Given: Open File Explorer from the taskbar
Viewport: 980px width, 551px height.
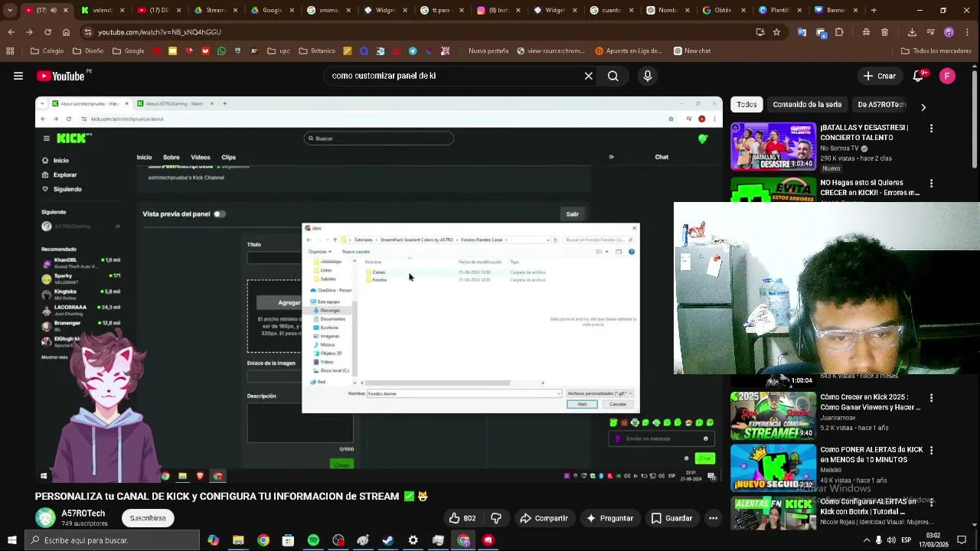Looking at the screenshot, I should [x=238, y=540].
